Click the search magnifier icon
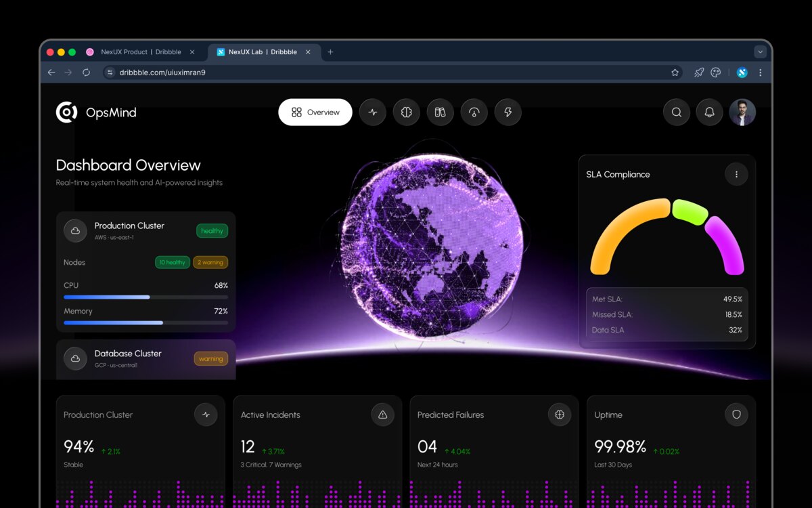This screenshot has height=508, width=812. coord(676,112)
